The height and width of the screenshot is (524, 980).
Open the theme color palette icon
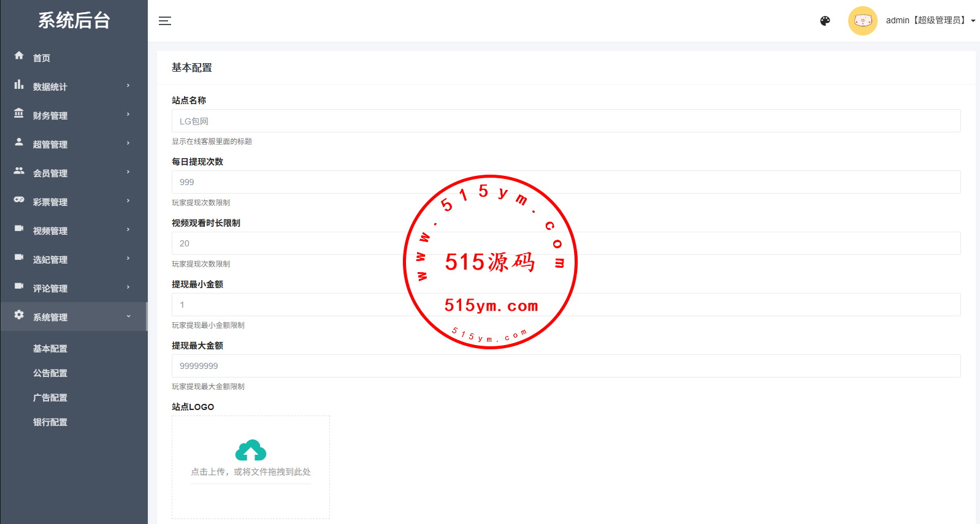[825, 21]
